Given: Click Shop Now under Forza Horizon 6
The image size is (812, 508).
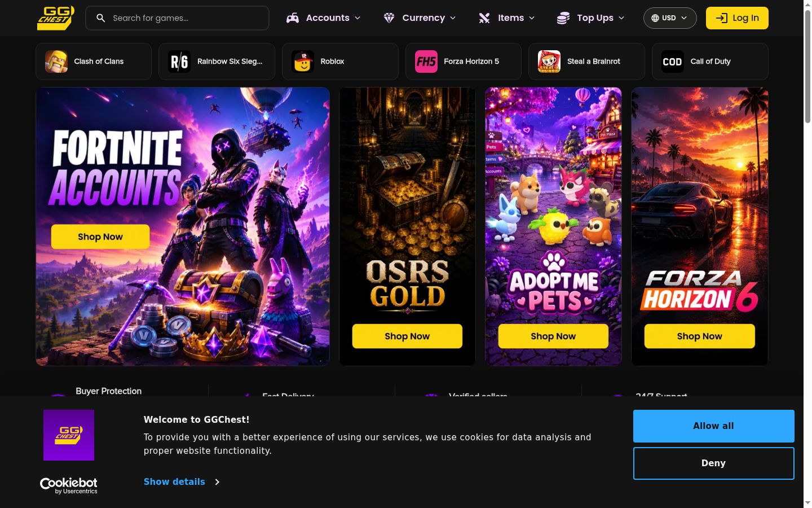Looking at the screenshot, I should coord(700,336).
